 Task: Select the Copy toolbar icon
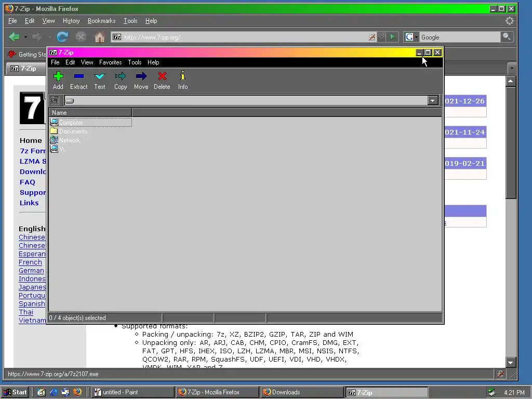click(121, 81)
